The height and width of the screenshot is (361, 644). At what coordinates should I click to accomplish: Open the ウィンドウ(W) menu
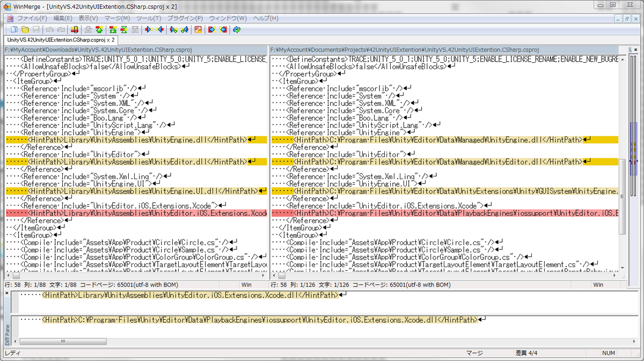(229, 18)
